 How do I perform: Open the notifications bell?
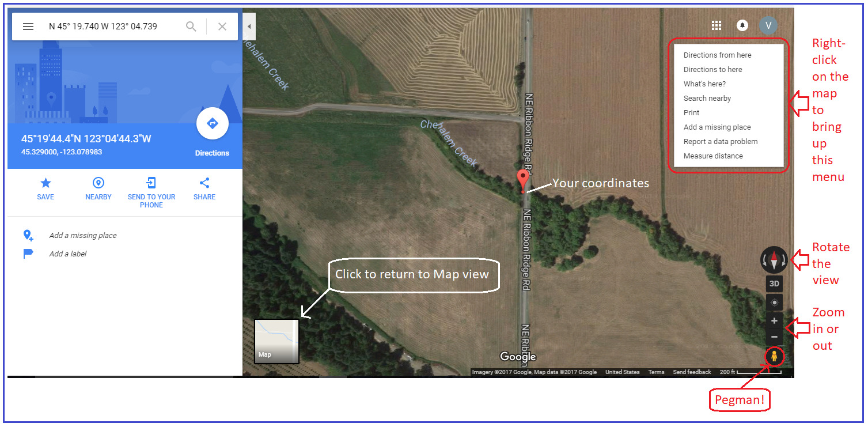tap(742, 25)
